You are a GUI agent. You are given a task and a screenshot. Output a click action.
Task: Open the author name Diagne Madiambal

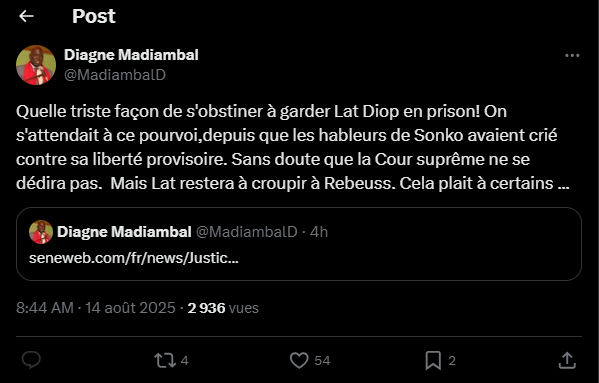point(131,55)
